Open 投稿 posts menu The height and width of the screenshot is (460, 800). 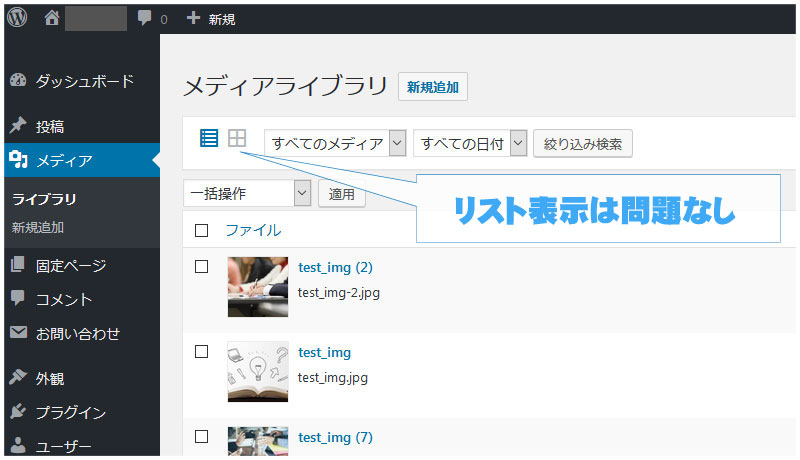tap(50, 126)
